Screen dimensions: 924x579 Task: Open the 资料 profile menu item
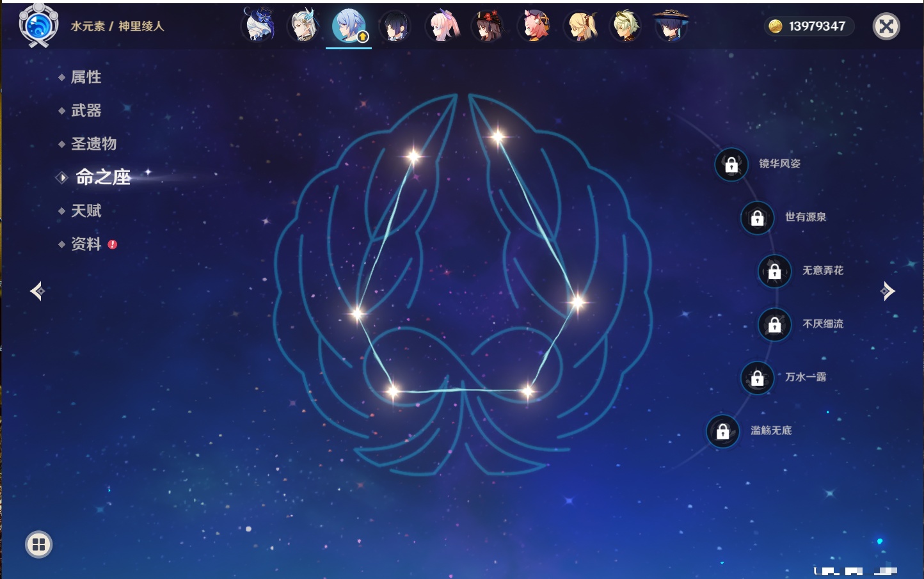[86, 244]
